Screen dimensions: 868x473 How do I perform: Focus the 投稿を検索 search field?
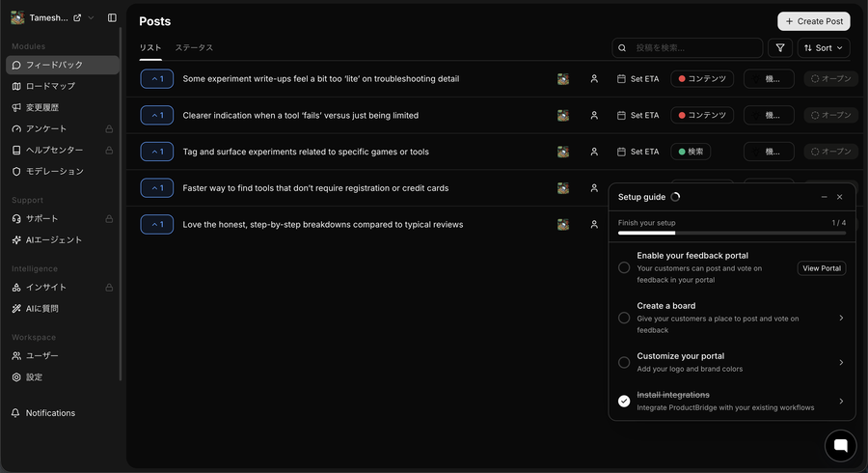pos(687,48)
